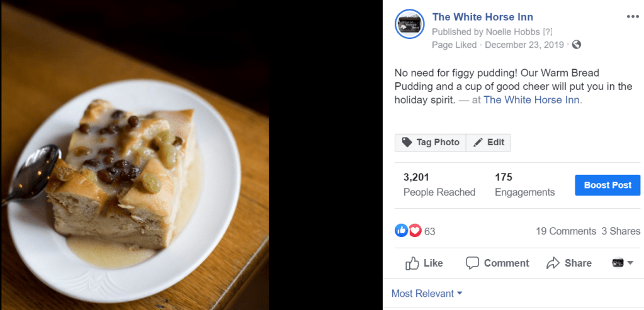Screen dimensions: 644x310
Task: Like the bread pudding post
Action: click(424, 263)
